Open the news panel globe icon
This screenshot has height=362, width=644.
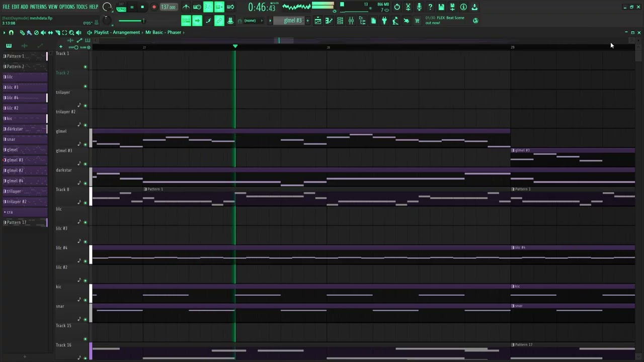tap(475, 21)
